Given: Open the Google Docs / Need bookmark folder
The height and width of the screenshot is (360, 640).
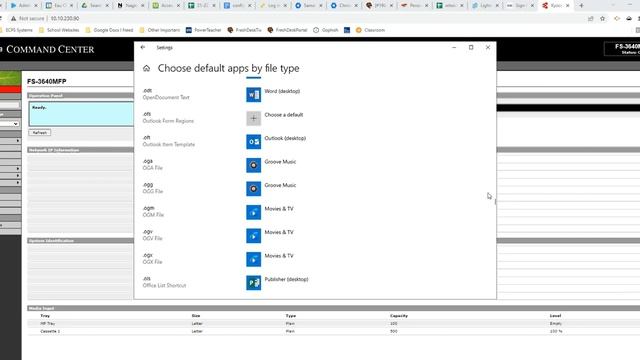Looking at the screenshot, I should pos(109,30).
